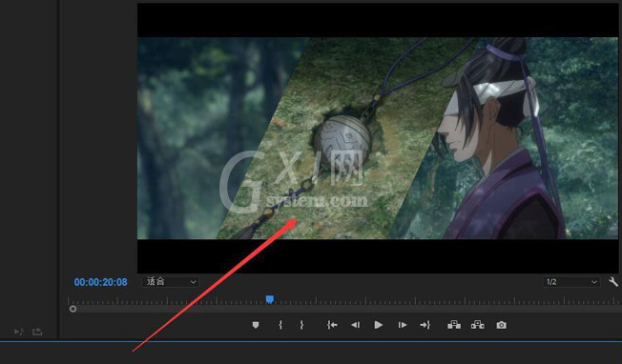Step forward one frame
The height and width of the screenshot is (364, 622).
point(403,325)
